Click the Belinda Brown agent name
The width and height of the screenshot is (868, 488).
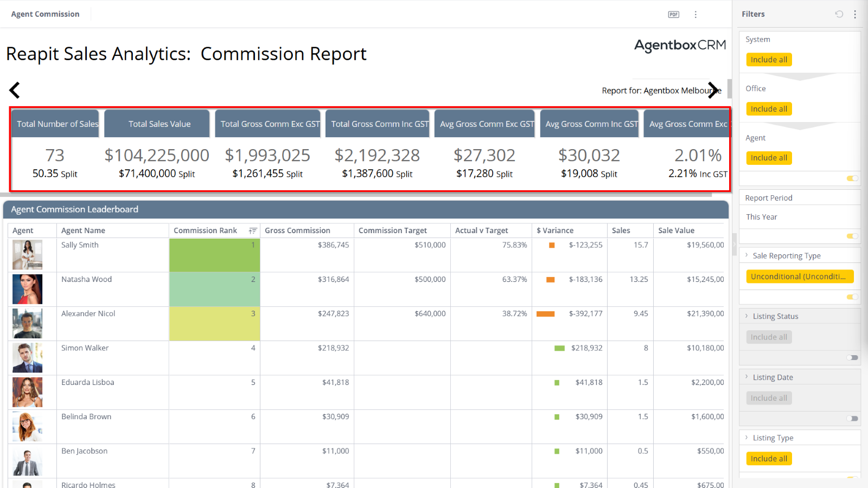(x=86, y=416)
